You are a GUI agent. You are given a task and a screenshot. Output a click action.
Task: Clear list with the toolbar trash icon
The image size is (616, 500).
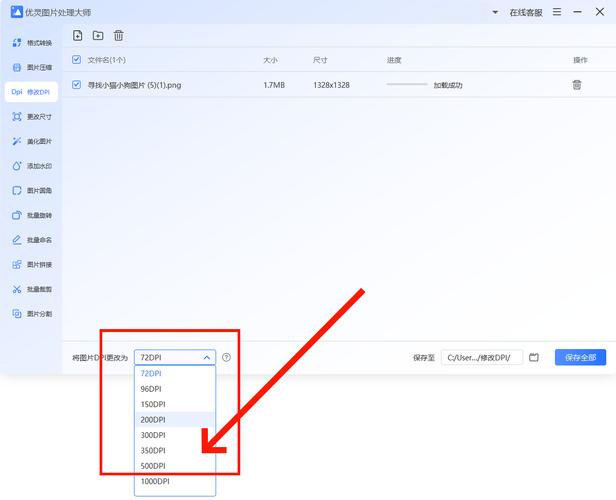118,35
